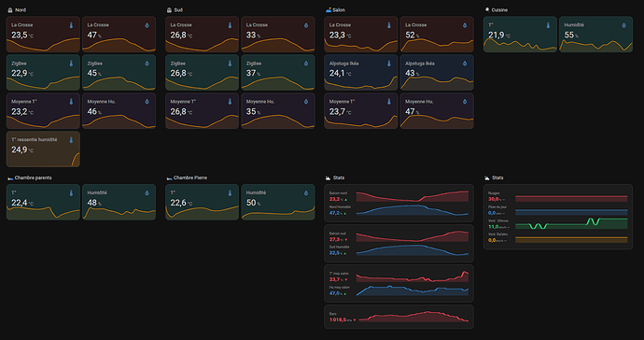The image size is (644, 340).
Task: Click chart icon of Stats heading above Balcon nord
Action: [x=328, y=178]
